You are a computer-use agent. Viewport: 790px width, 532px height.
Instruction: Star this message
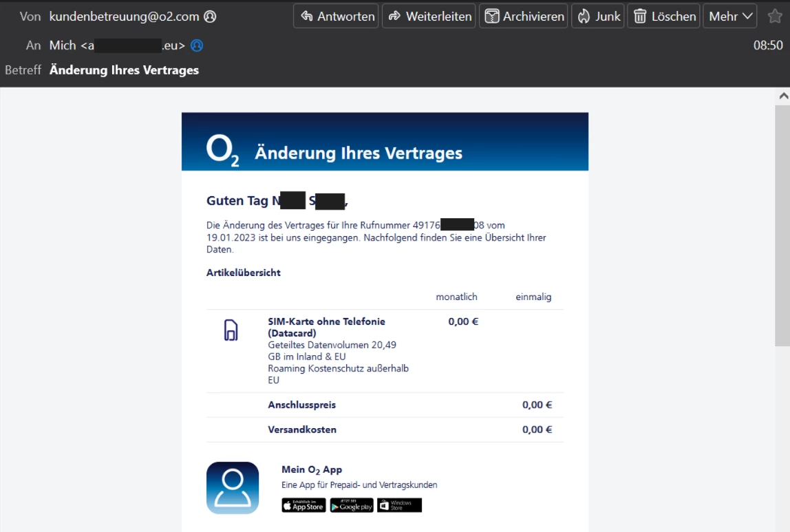(x=775, y=16)
